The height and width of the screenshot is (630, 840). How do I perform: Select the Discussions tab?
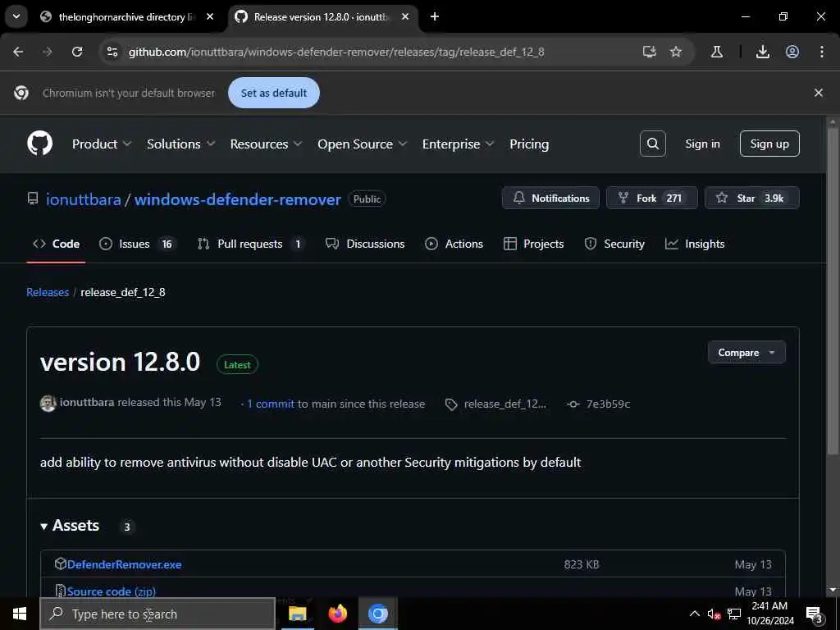365,244
